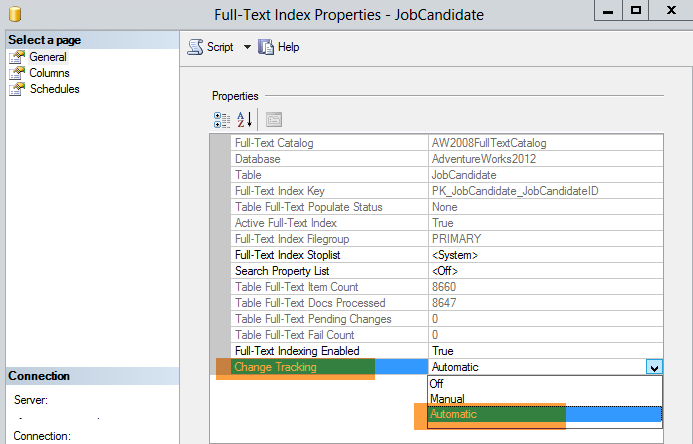
Task: Click the Schedules page icon
Action: (x=17, y=89)
